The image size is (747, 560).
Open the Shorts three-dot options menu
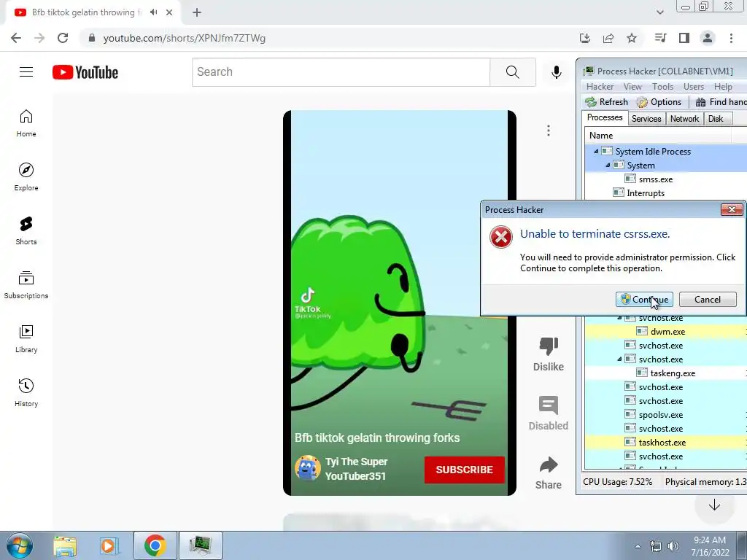tap(549, 131)
